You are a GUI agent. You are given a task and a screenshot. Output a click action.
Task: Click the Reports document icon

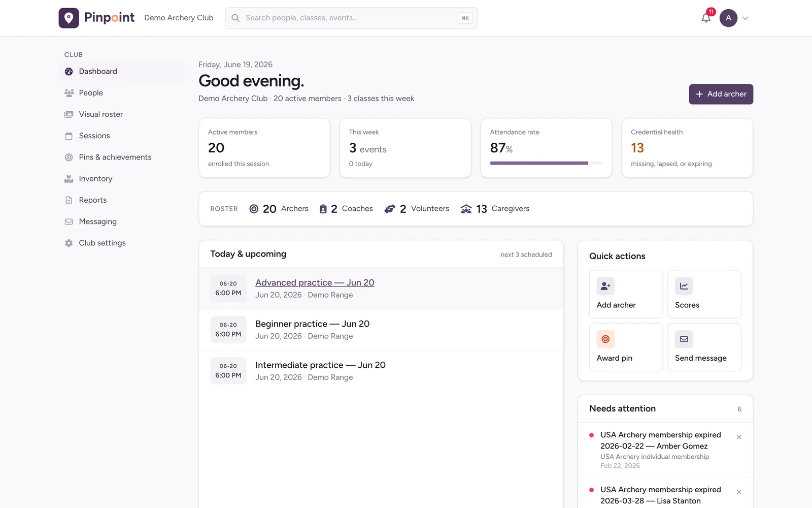(x=69, y=200)
